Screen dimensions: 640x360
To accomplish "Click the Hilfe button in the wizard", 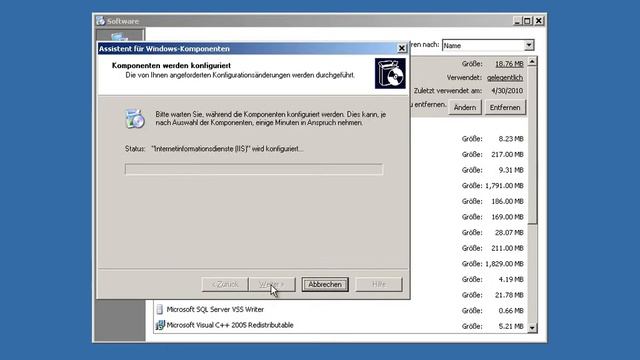I will 379,284.
